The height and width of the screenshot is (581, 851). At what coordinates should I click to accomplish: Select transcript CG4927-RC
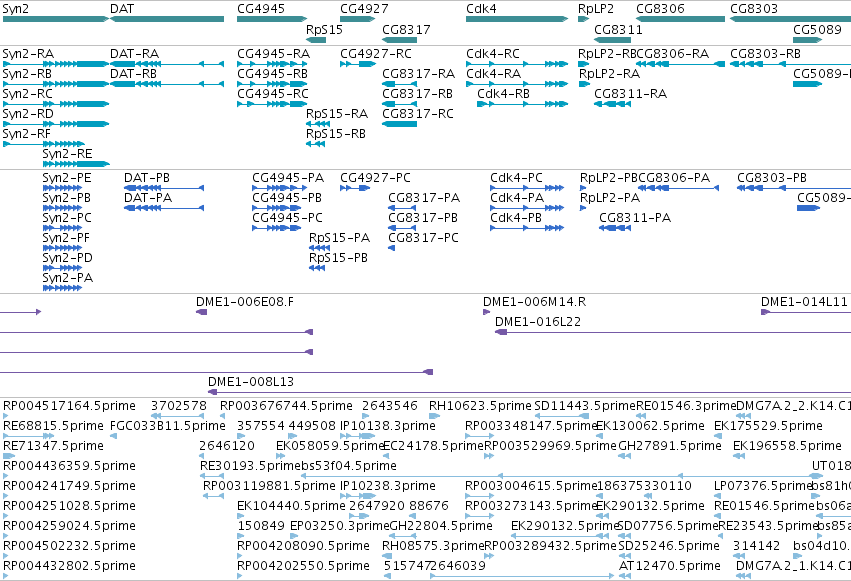(x=376, y=54)
